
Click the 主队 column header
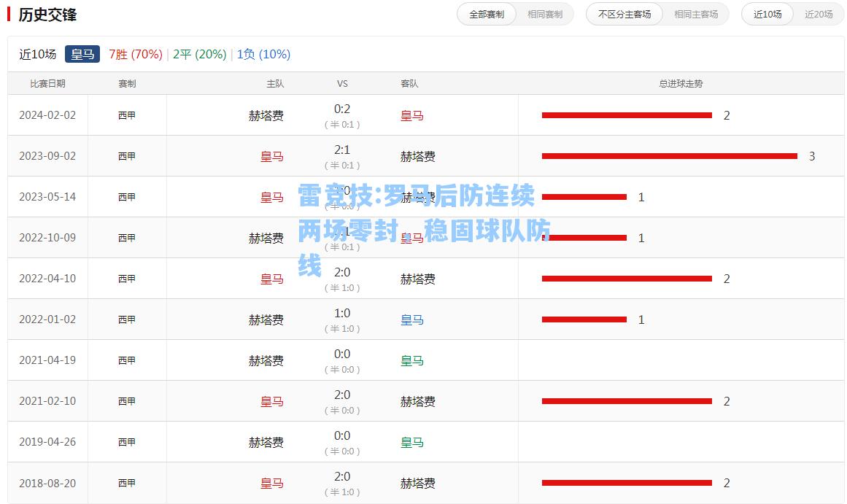275,84
